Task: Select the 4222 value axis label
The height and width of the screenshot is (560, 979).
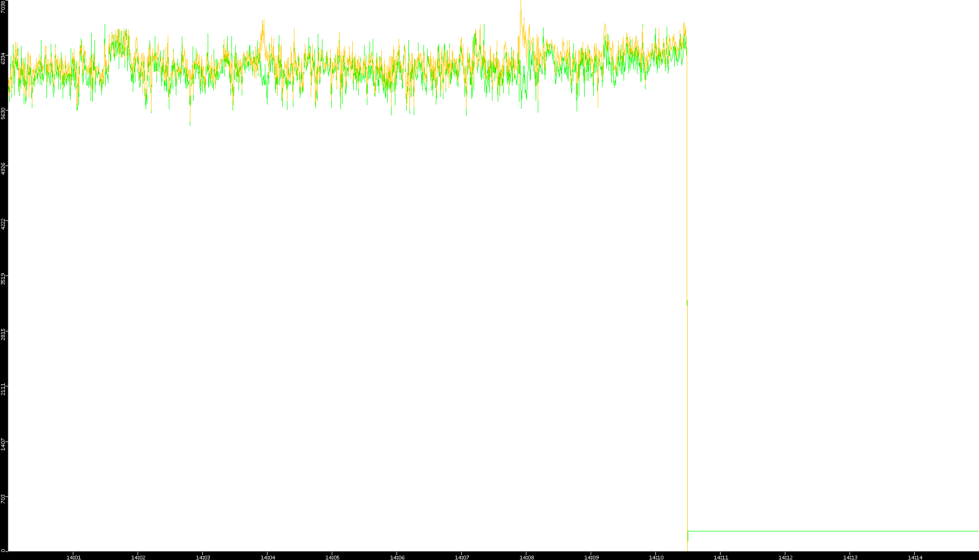Action: (x=4, y=224)
